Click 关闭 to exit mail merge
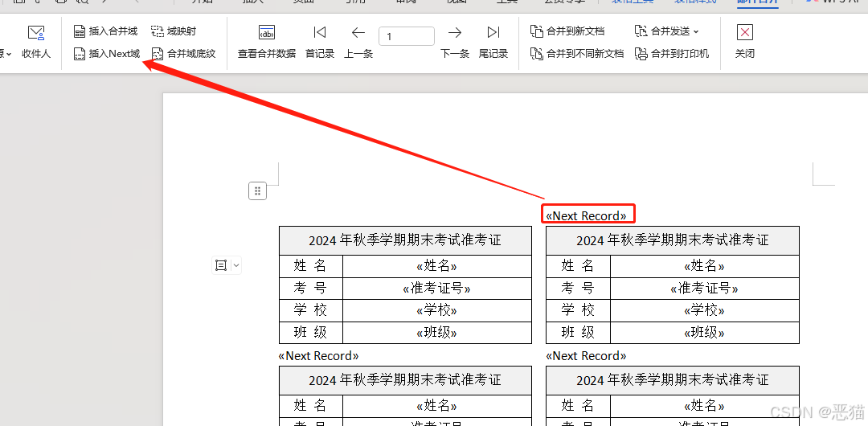Image resolution: width=868 pixels, height=426 pixels. [x=745, y=43]
